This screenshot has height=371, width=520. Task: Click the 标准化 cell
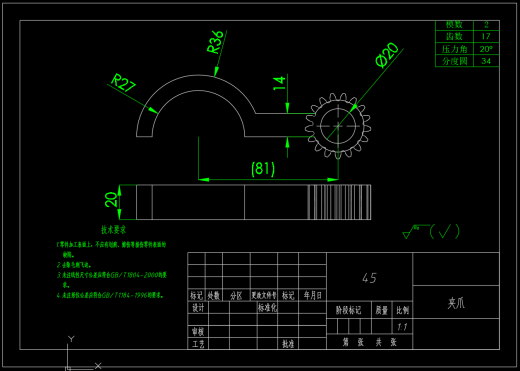pos(267,308)
